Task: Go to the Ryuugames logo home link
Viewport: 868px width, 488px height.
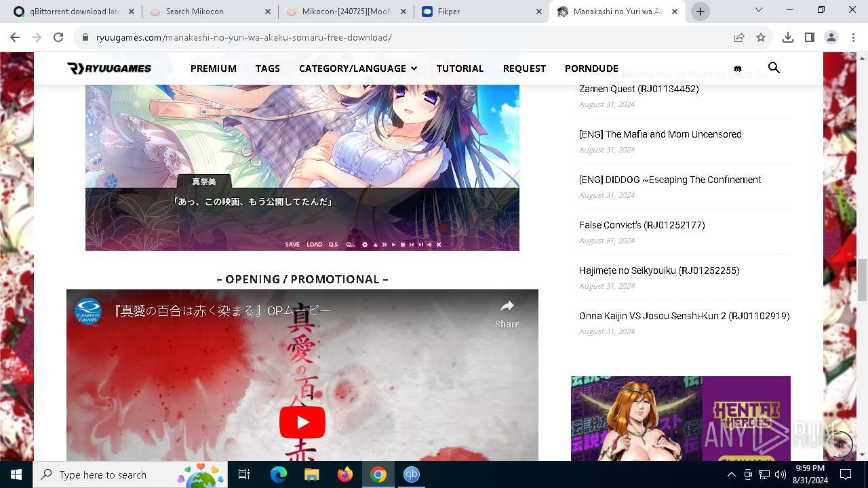Action: (109, 68)
